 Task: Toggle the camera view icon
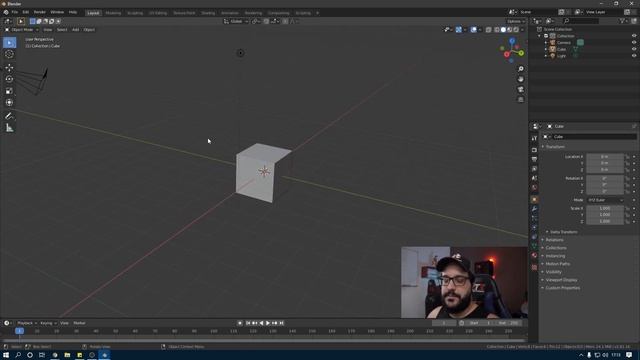(x=520, y=89)
